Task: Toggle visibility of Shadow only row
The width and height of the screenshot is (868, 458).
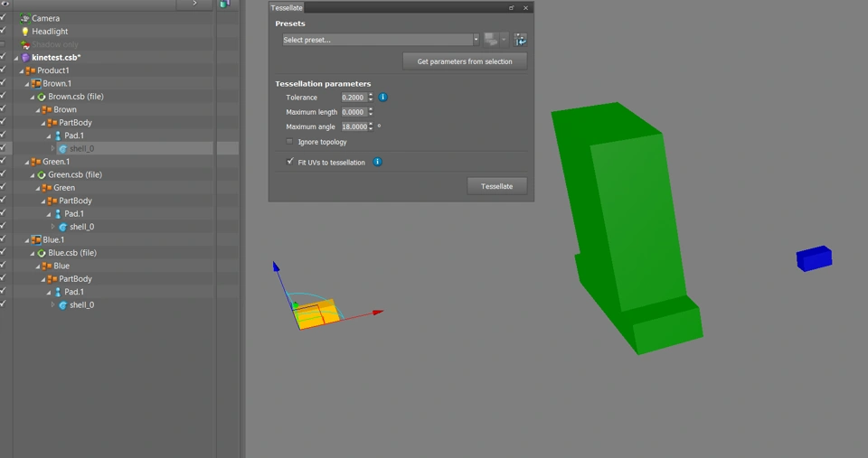Action: tap(4, 44)
